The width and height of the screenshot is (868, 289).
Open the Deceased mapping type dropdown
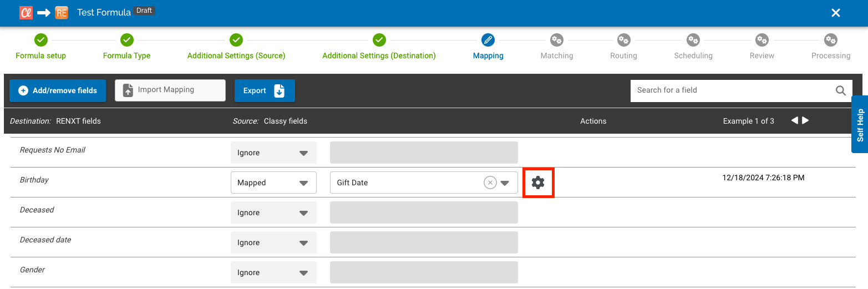[x=273, y=212]
